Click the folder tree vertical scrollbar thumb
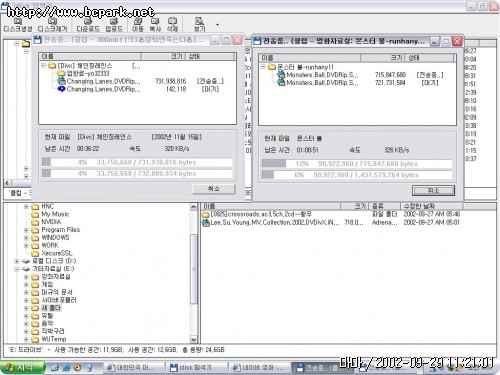 [x=194, y=269]
